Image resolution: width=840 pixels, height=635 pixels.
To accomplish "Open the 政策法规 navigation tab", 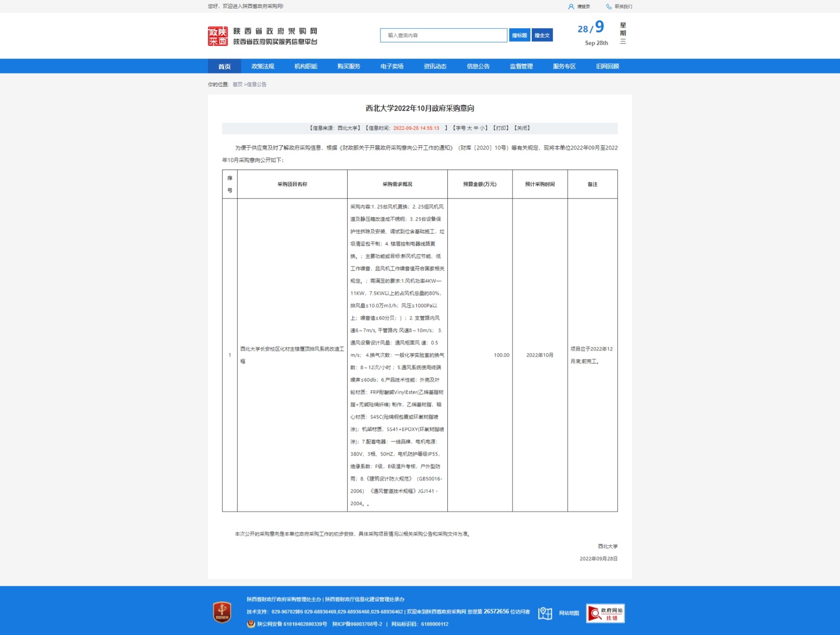I will pos(263,66).
